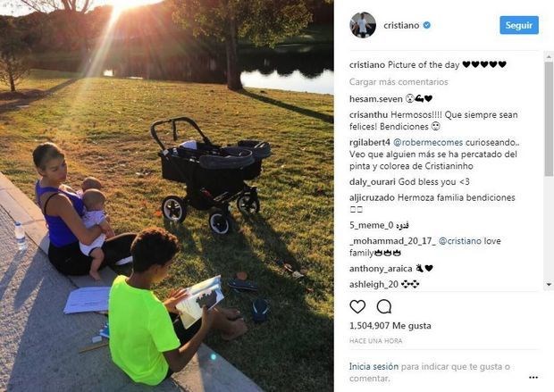Open the @robermecomes mention link

428,142
